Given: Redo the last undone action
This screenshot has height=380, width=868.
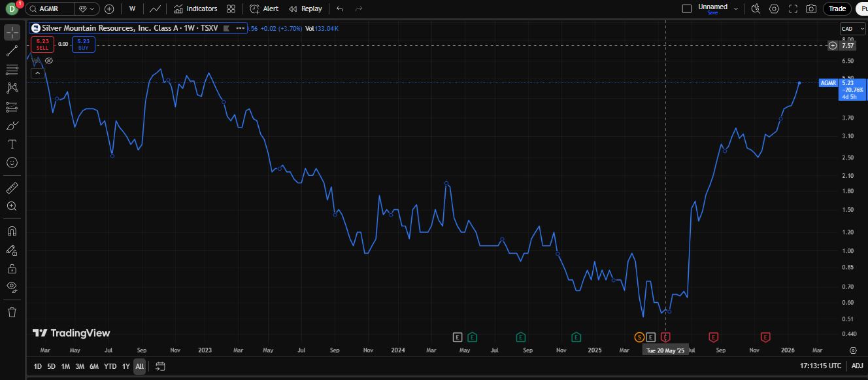Looking at the screenshot, I should [x=358, y=9].
